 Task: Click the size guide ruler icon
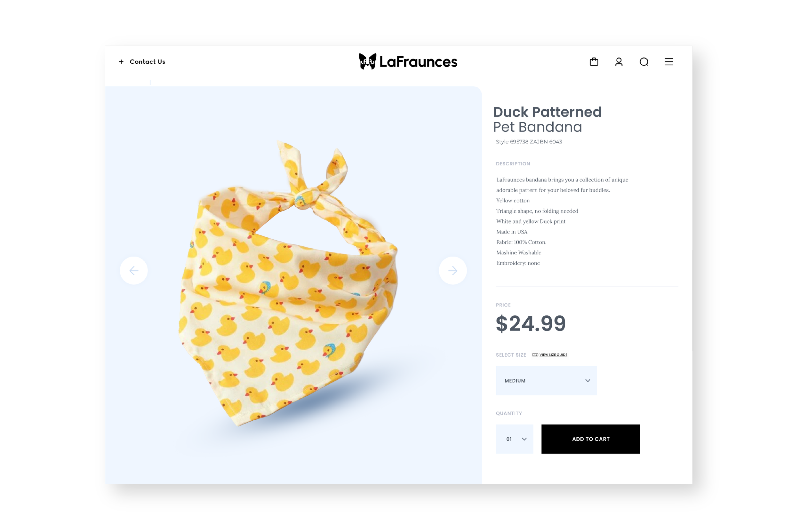pyautogui.click(x=535, y=355)
